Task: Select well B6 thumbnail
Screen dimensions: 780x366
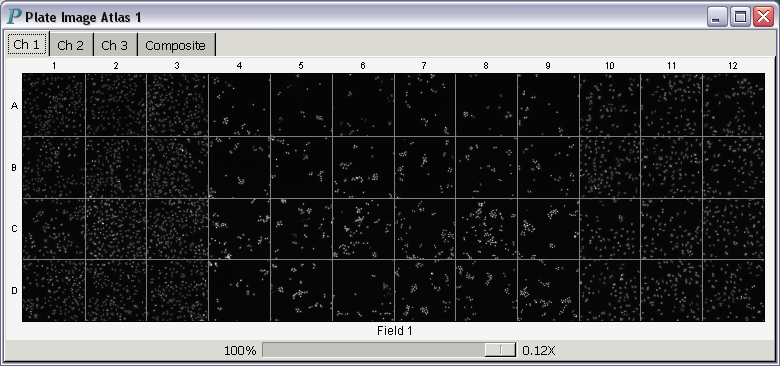Action: (x=363, y=167)
